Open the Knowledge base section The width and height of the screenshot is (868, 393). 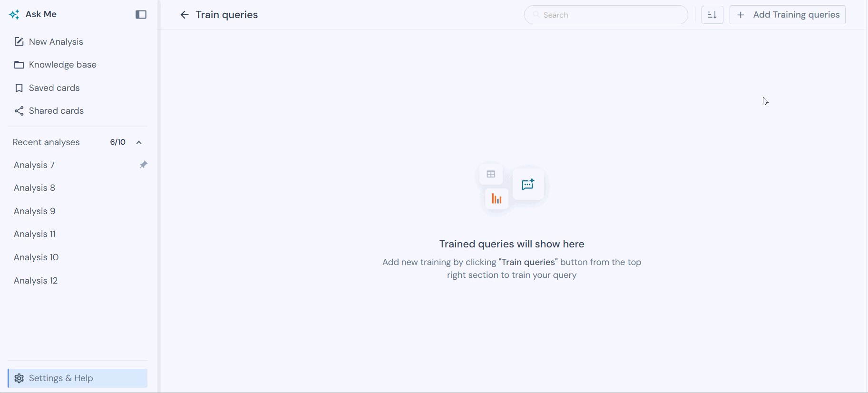(x=62, y=65)
